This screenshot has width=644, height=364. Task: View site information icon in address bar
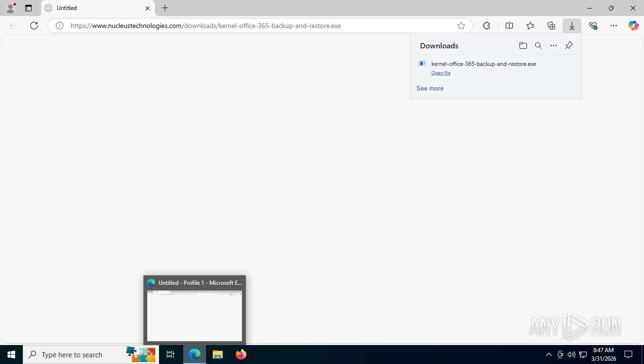tap(60, 26)
